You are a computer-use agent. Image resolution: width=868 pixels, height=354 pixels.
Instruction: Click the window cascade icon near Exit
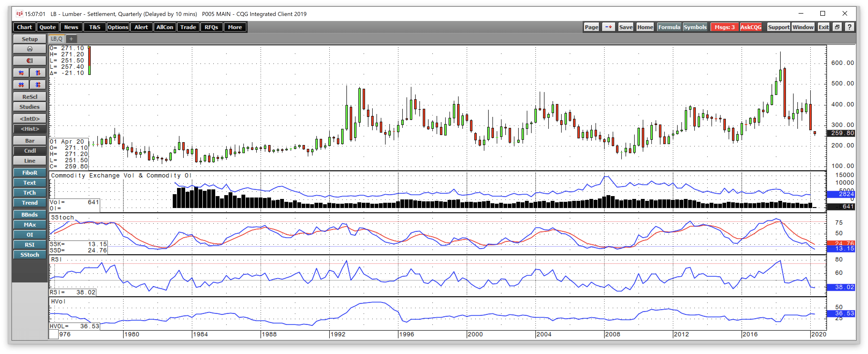pyautogui.click(x=837, y=27)
